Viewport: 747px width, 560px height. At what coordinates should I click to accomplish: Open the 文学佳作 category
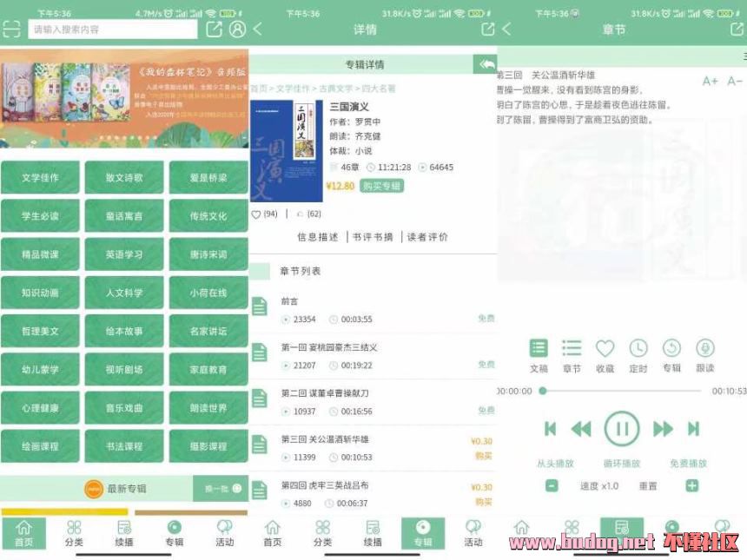click(40, 178)
